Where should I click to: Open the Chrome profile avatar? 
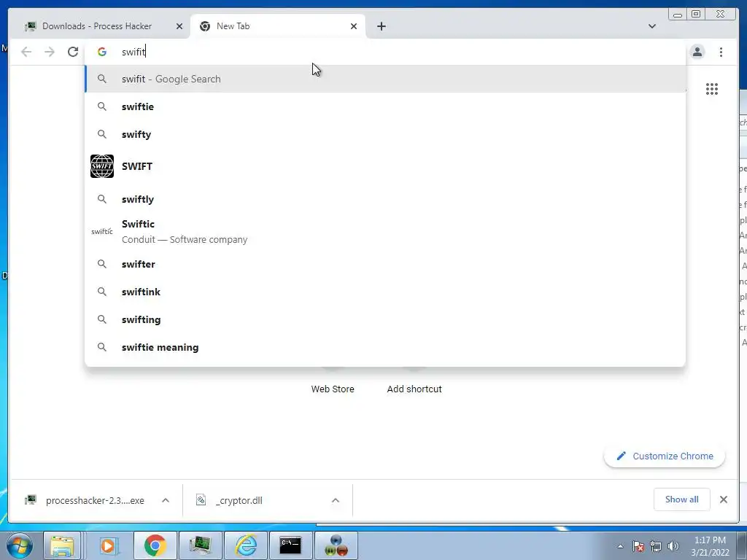click(x=697, y=52)
